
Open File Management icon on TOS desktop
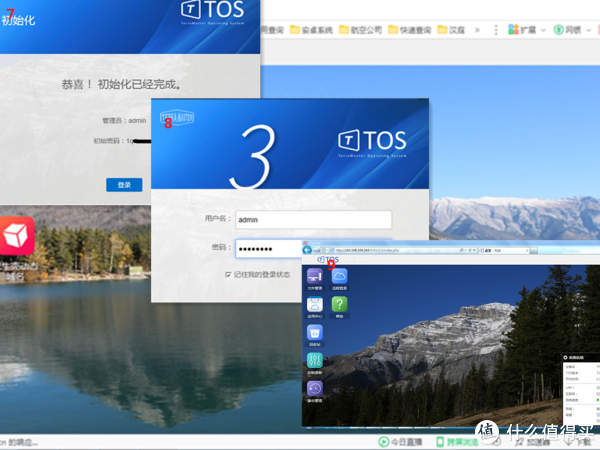tap(315, 277)
